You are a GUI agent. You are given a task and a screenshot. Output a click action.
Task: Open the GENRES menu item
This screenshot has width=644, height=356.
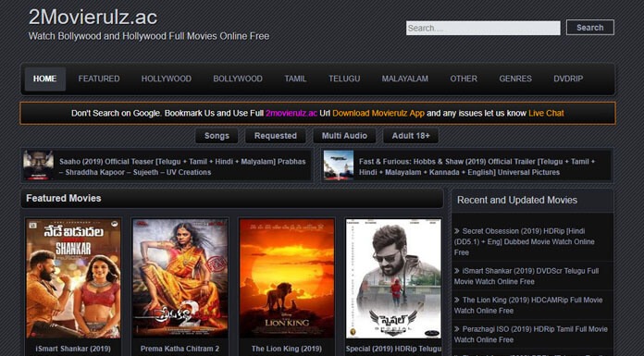point(515,79)
